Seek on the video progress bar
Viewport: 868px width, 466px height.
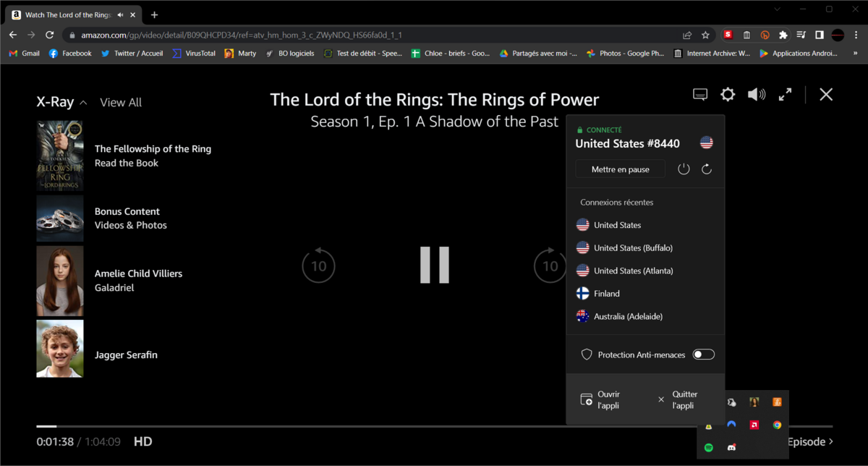point(434,426)
